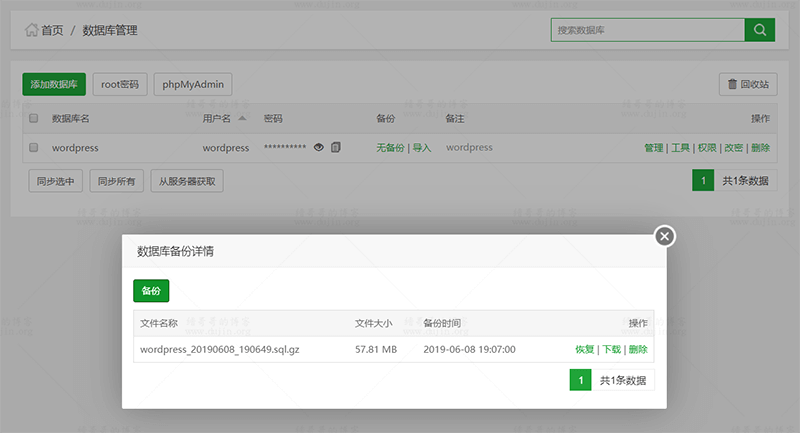Click the wordpress remark text in 备注 column

click(469, 147)
